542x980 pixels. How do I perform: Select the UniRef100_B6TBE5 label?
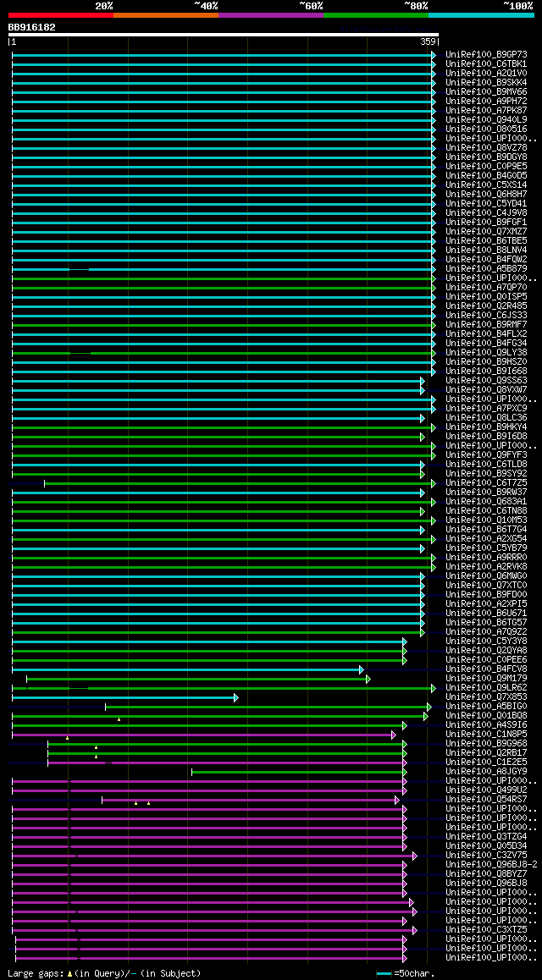[x=486, y=240]
